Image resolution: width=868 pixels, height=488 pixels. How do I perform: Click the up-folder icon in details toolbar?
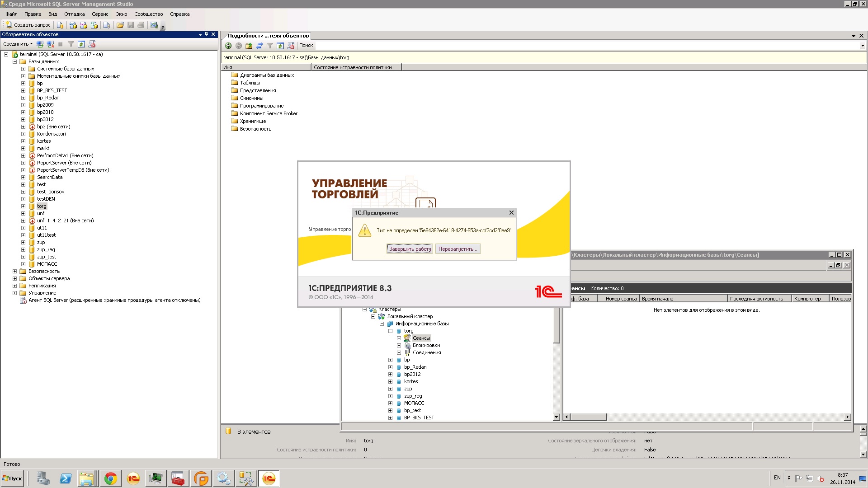coord(249,46)
